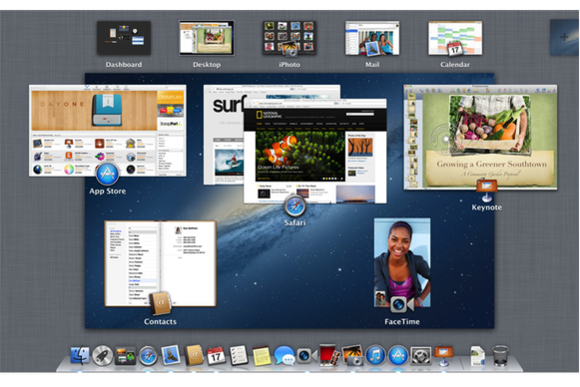Open Mail stamp icon in Dock

pos(171,355)
